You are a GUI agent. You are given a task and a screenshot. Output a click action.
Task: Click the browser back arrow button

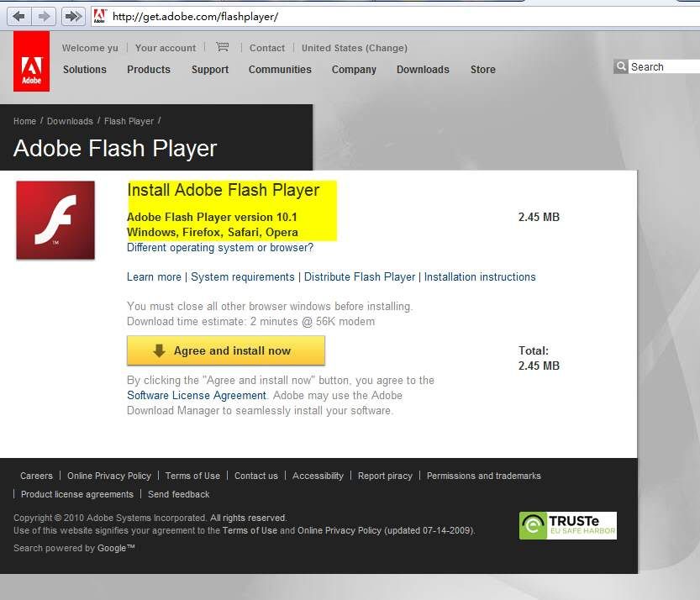pyautogui.click(x=18, y=16)
